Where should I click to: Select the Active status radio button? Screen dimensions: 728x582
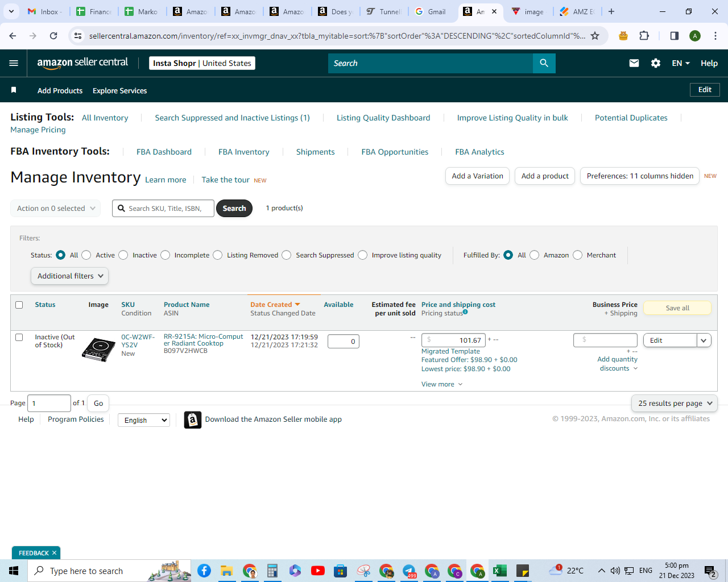coord(86,255)
